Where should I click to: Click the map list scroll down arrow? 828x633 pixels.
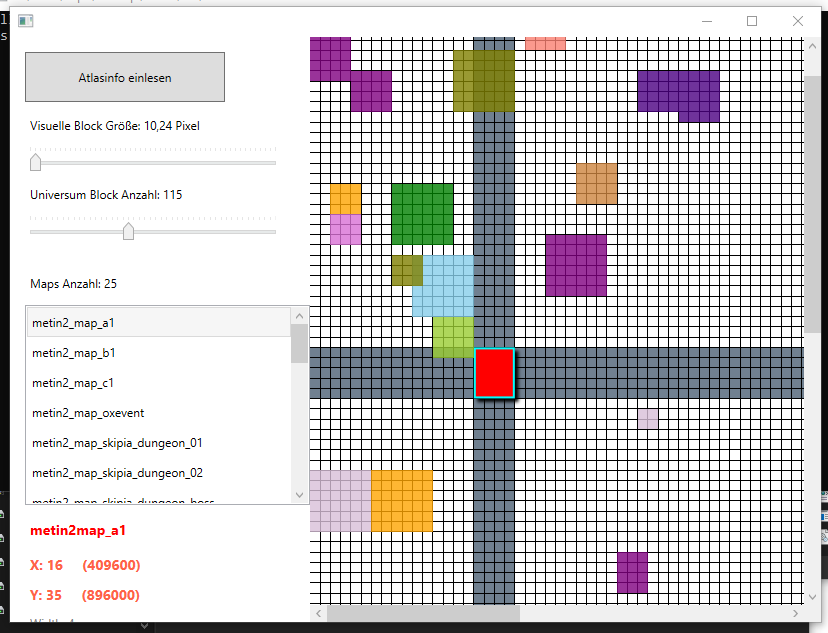pyautogui.click(x=299, y=495)
